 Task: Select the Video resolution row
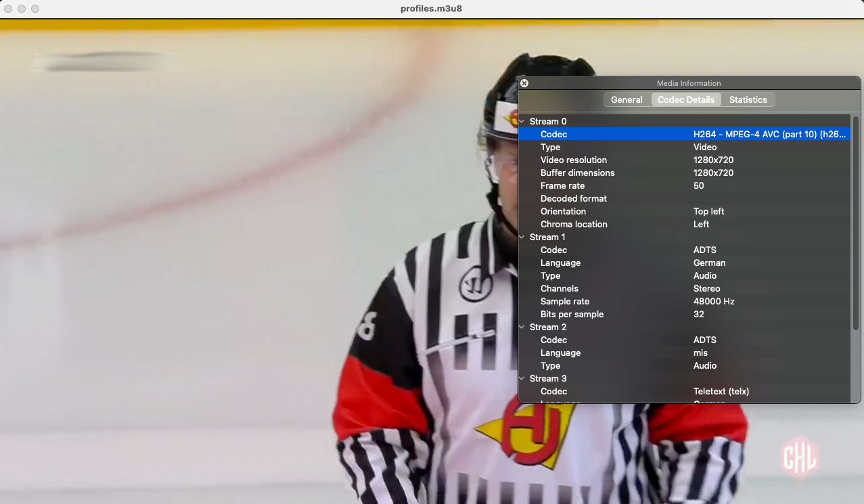tap(684, 160)
